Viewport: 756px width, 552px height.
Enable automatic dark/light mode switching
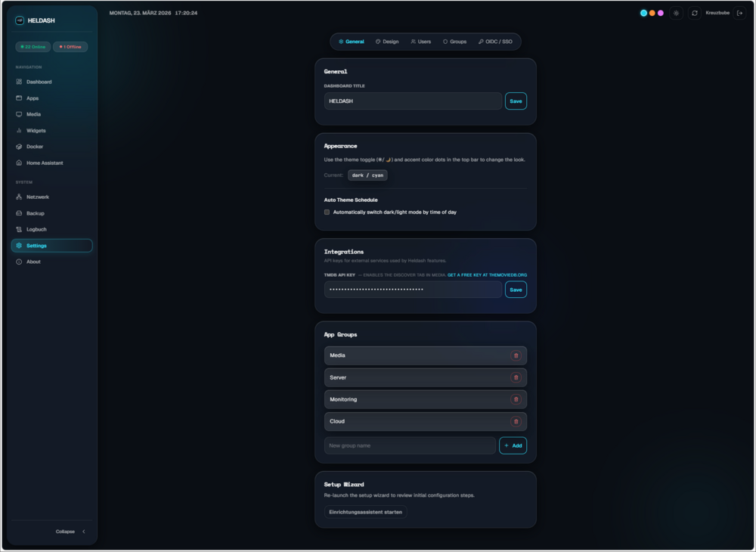tap(327, 212)
